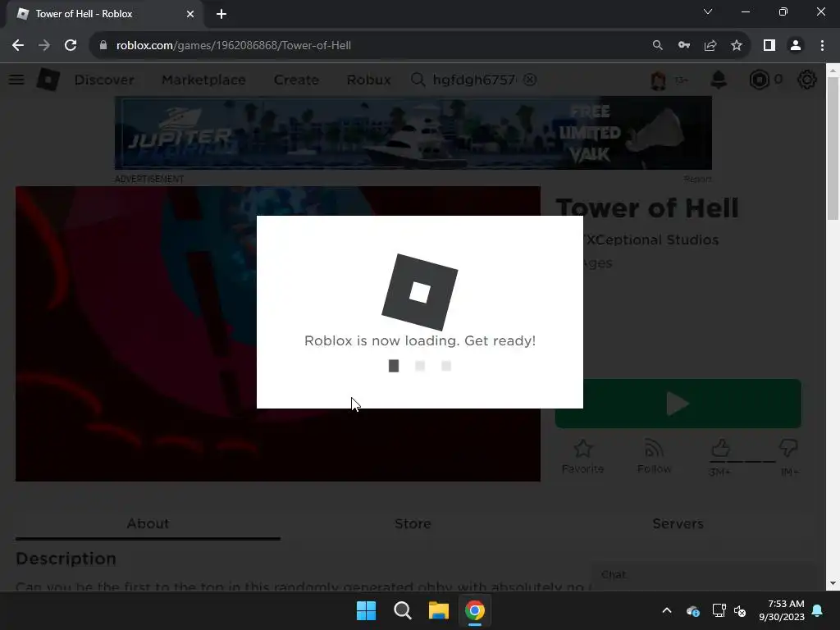Open the notifications bell
The height and width of the screenshot is (630, 840).
tap(719, 80)
